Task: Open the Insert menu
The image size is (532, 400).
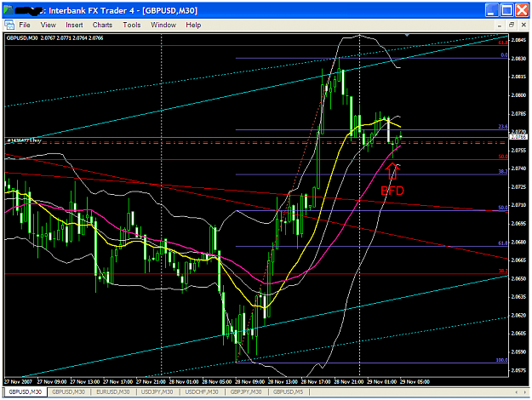Action: point(74,25)
